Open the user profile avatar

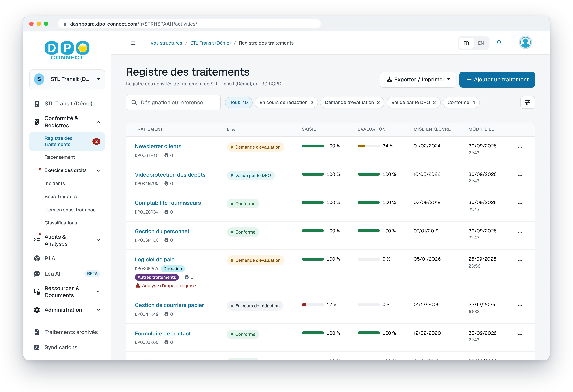coord(525,43)
